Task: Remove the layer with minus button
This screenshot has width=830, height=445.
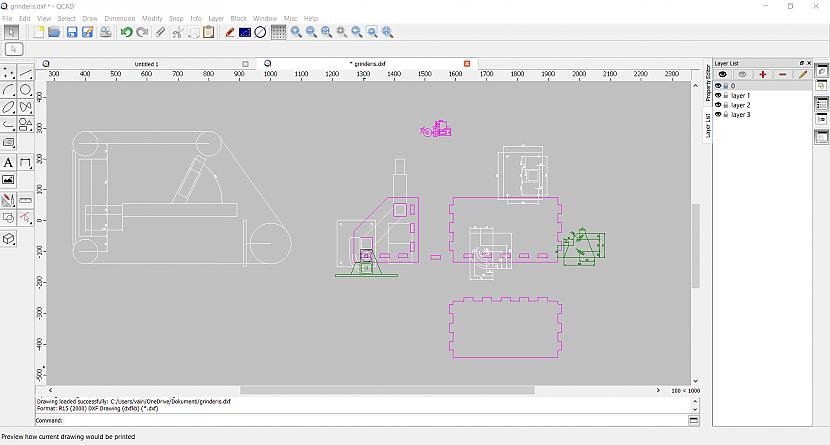Action: (x=783, y=75)
